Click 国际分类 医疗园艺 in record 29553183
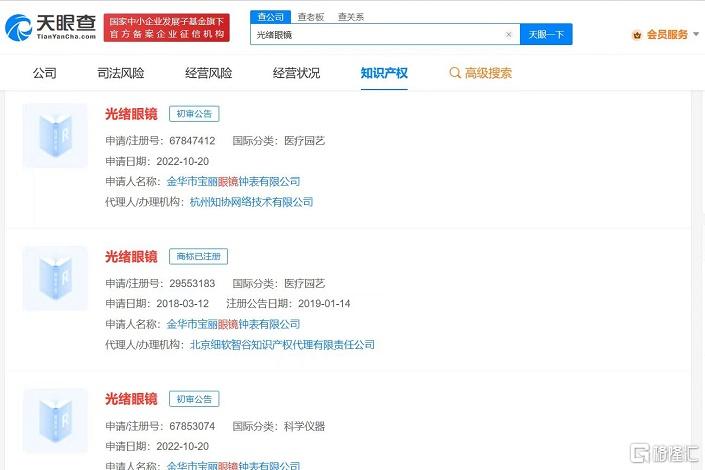The image size is (705, 470). pos(279,283)
